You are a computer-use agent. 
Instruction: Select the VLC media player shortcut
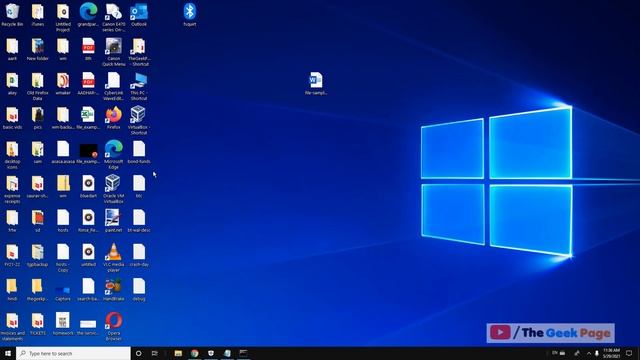tap(113, 257)
